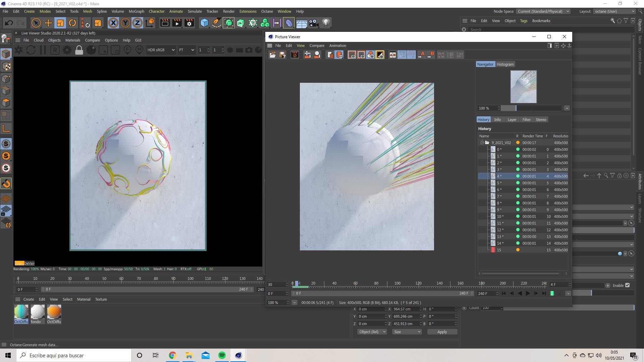Click the Apply button
This screenshot has height=362, width=644.
442,332
